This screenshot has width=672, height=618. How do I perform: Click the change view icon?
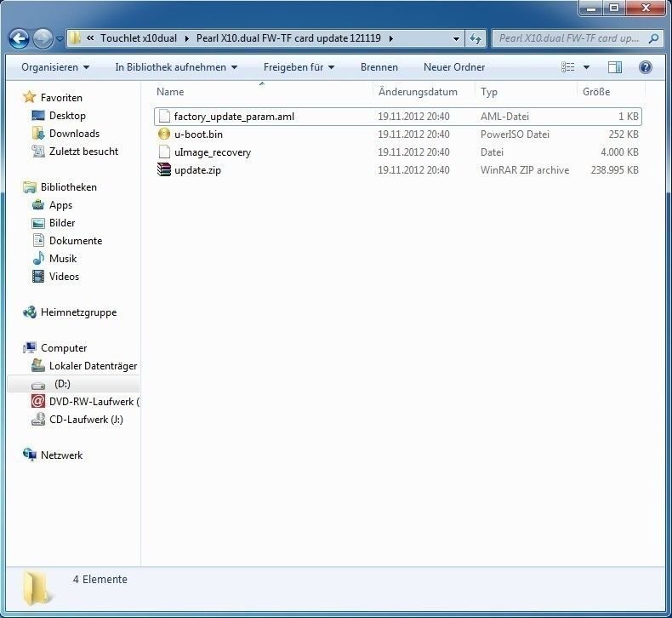point(568,67)
